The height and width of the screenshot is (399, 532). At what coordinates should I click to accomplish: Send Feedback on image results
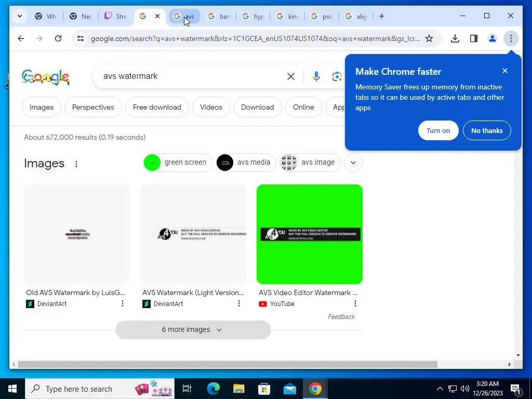click(341, 316)
